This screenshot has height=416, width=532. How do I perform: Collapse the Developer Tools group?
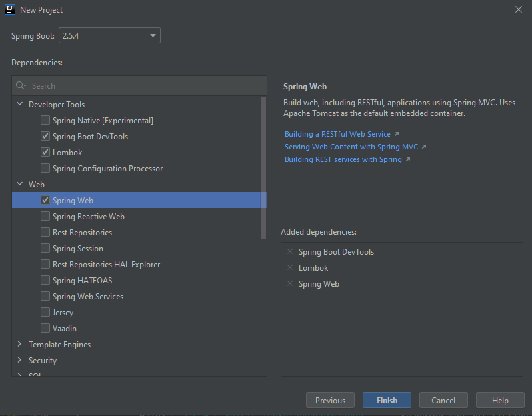(x=19, y=105)
